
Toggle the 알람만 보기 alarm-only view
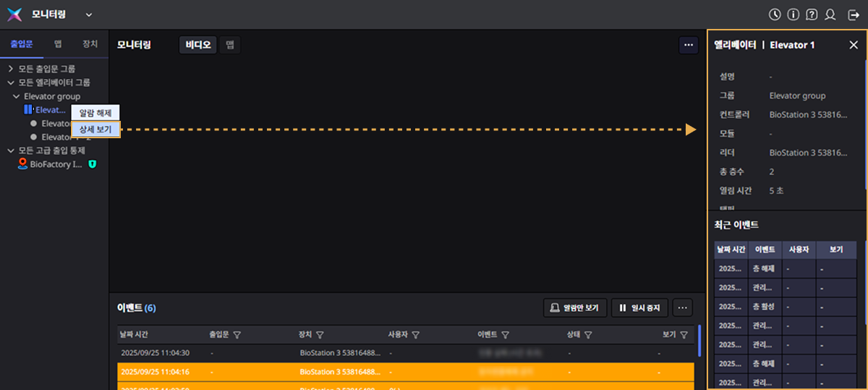tap(574, 308)
